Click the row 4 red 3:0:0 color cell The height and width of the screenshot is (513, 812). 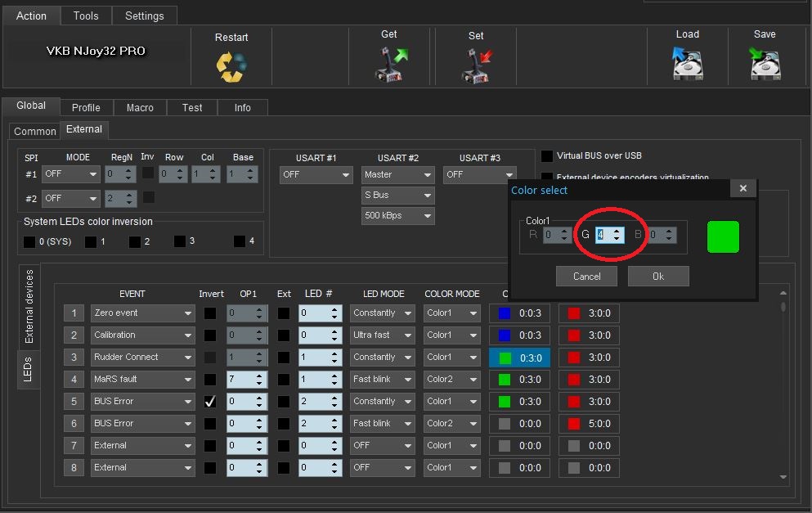590,380
